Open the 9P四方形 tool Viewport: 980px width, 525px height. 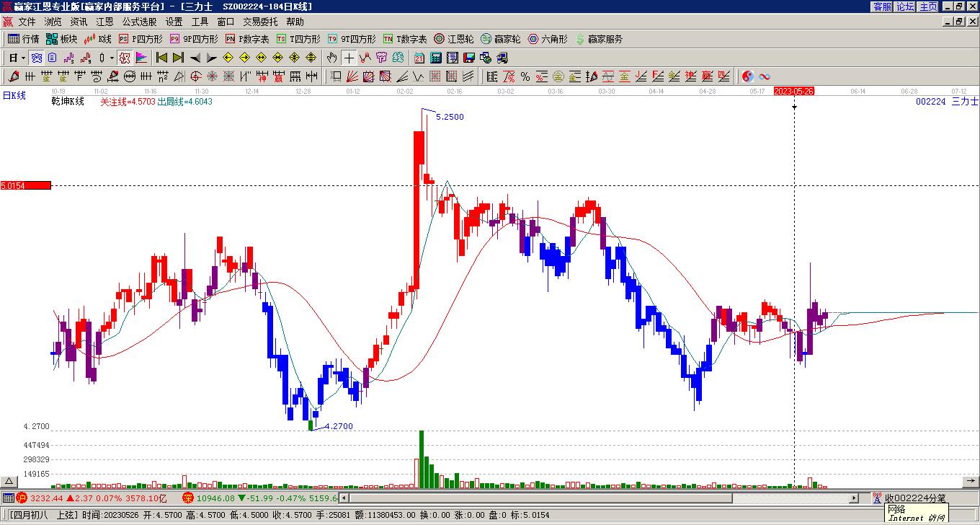[x=194, y=39]
